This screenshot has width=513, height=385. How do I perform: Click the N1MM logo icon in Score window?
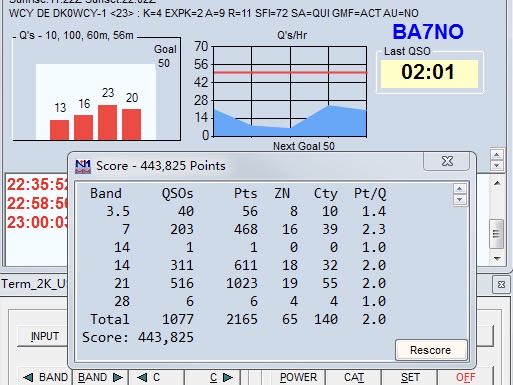83,166
